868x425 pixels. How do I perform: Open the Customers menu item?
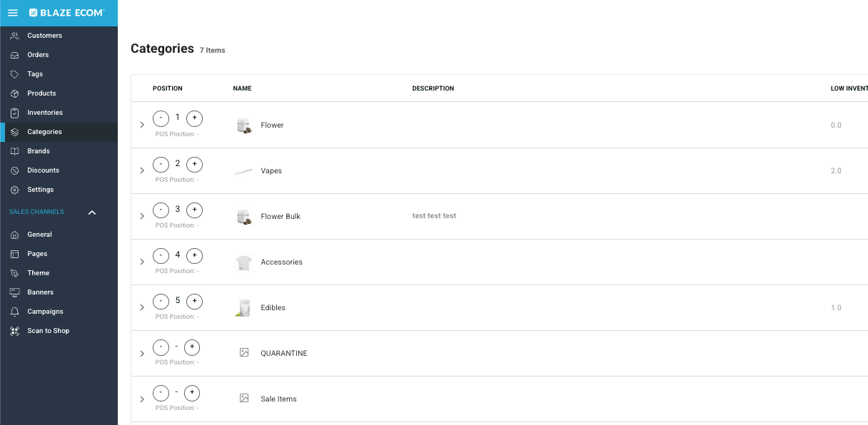tap(59, 36)
